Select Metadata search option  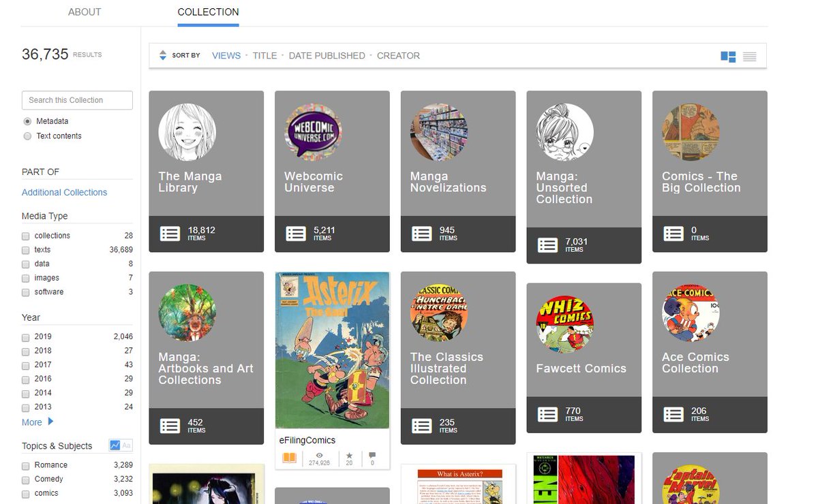pos(27,121)
